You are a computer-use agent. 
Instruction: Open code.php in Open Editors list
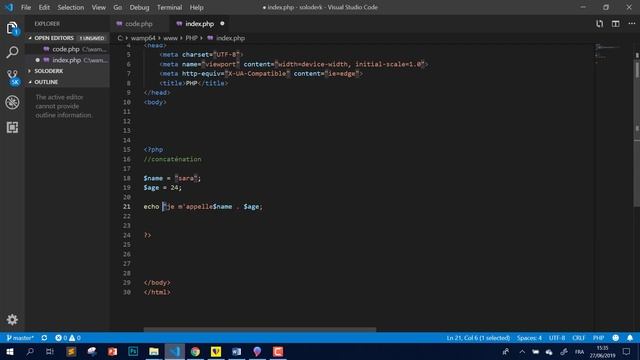click(x=67, y=49)
